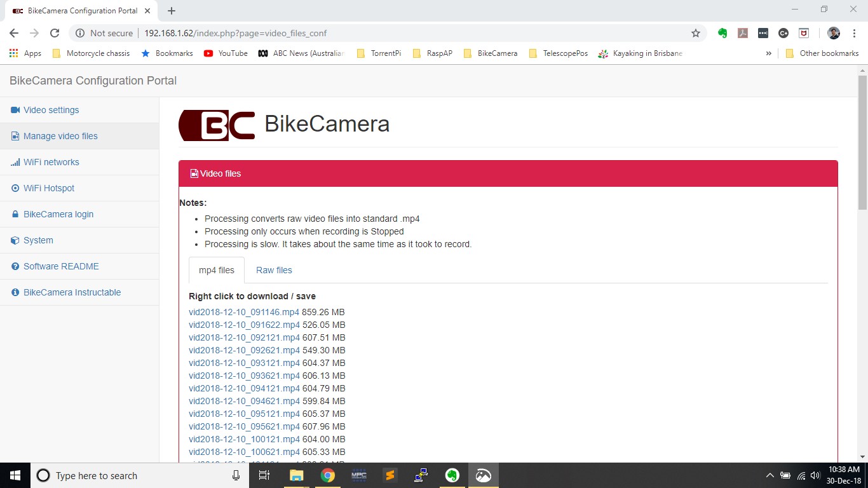Click the BC BikeCamera logo
This screenshot has width=868, height=488.
[217, 125]
